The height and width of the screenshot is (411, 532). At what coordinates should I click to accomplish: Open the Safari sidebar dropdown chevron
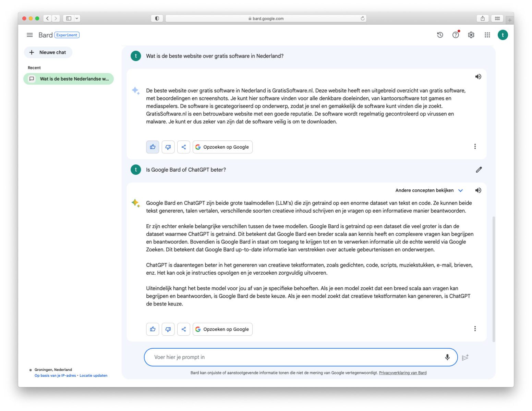(77, 18)
